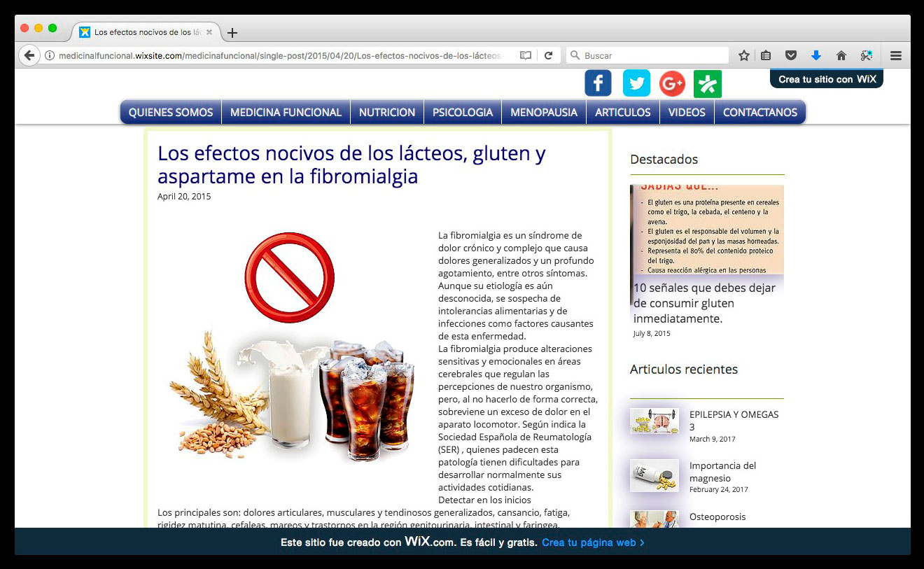The width and height of the screenshot is (924, 569).
Task: Go back with the browser back arrow
Action: click(29, 55)
